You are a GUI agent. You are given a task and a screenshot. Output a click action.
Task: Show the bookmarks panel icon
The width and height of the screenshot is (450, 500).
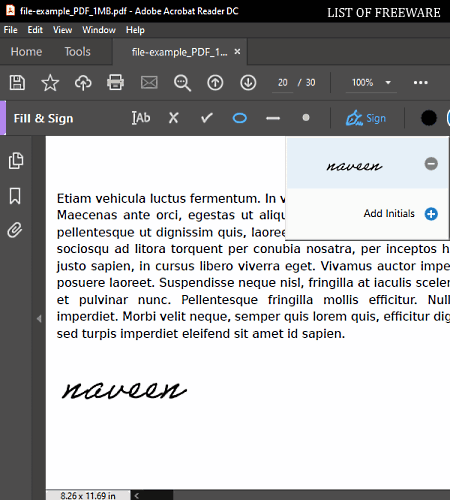pos(15,196)
